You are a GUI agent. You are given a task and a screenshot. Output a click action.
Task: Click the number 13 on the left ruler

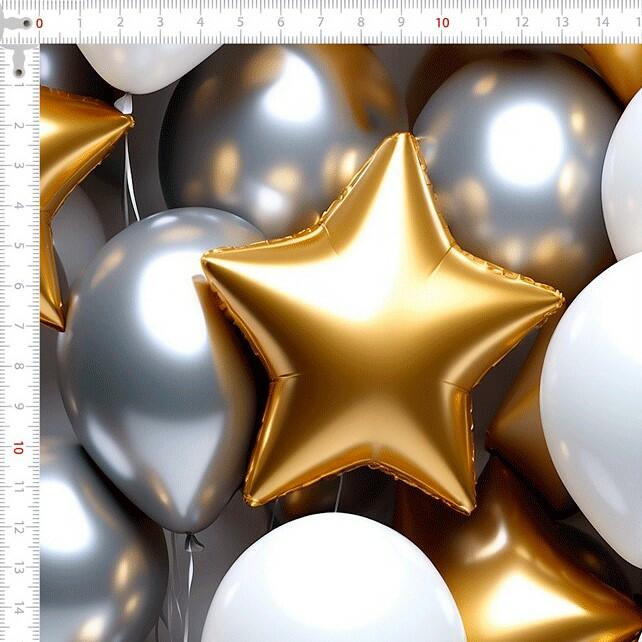[19, 568]
